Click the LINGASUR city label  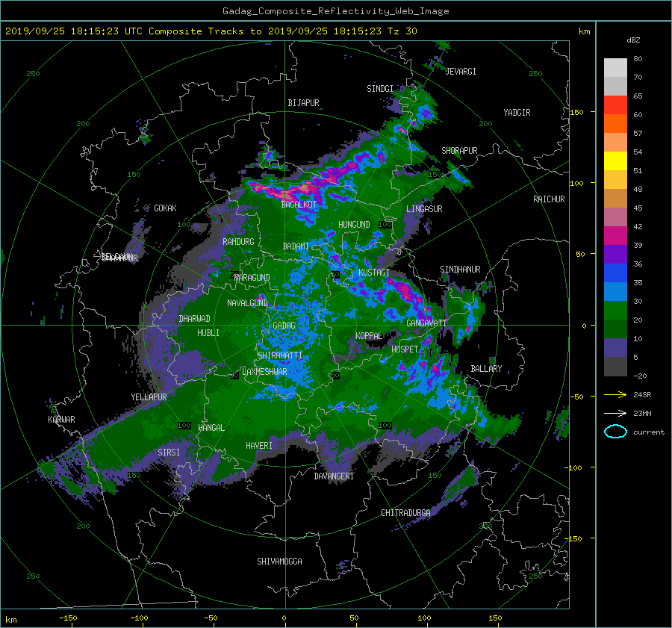(x=424, y=209)
